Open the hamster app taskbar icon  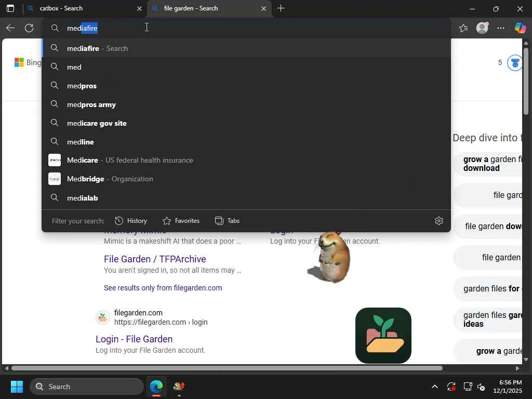[x=179, y=387]
